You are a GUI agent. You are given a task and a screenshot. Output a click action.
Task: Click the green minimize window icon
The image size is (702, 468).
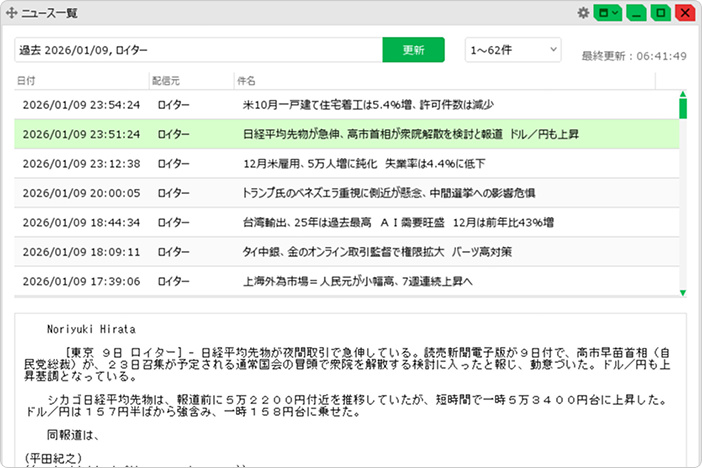point(636,13)
